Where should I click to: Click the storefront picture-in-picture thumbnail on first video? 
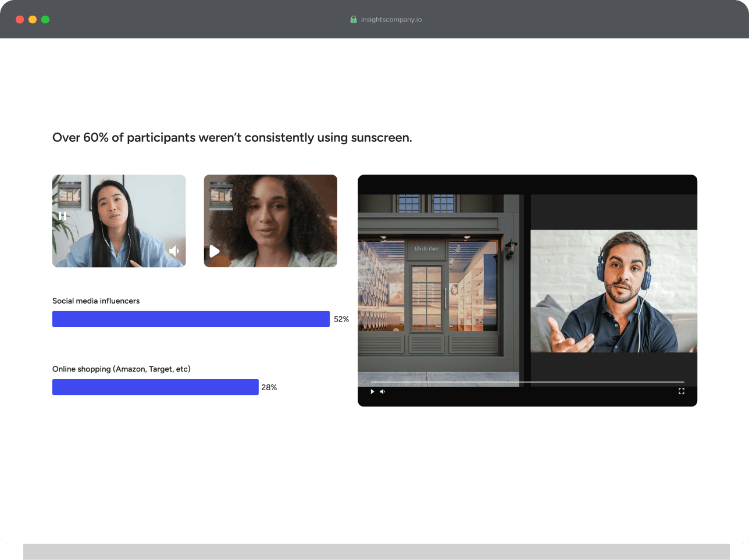(70, 194)
